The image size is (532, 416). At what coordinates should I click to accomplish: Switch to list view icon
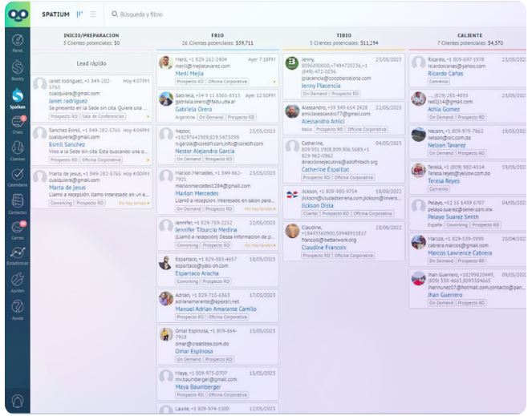click(93, 14)
